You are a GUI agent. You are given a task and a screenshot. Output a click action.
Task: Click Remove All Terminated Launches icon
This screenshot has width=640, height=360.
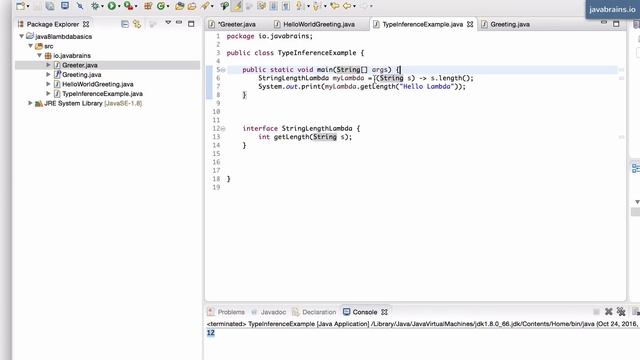tap(621, 312)
